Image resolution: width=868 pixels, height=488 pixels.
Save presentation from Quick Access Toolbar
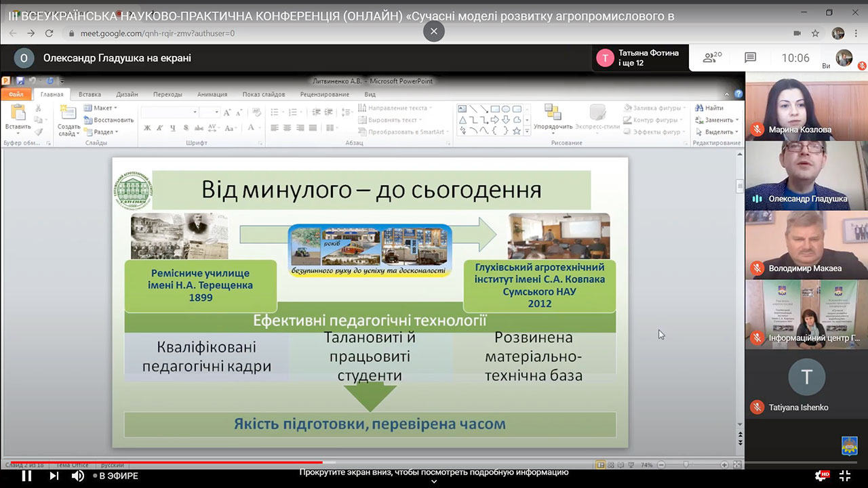pos(20,81)
